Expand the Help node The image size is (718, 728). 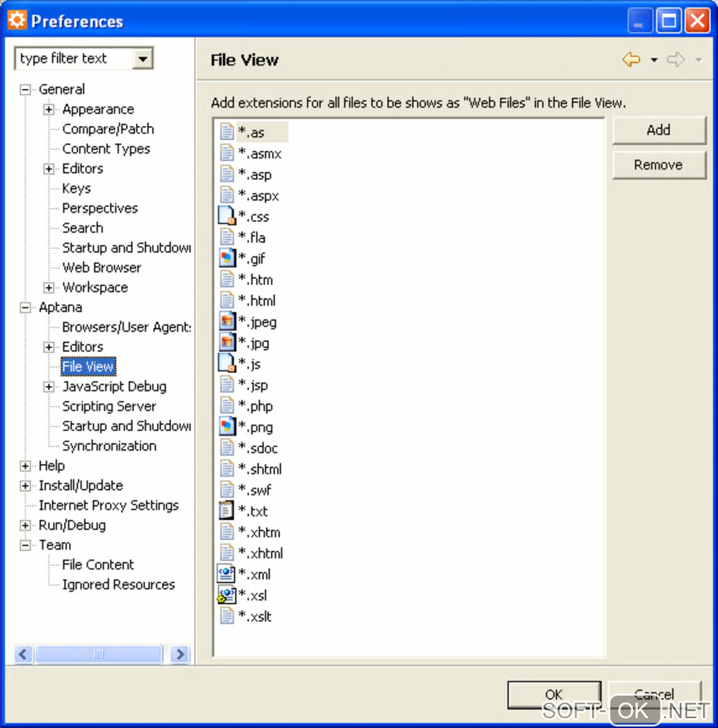(x=25, y=465)
